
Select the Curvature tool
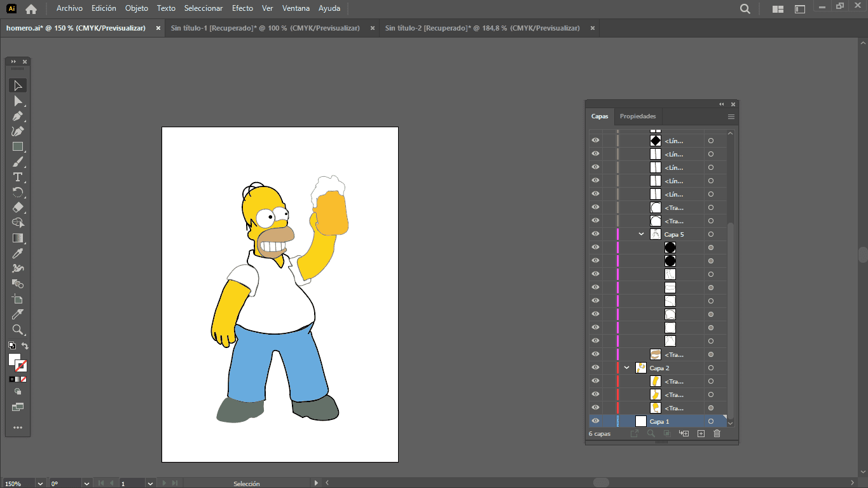click(x=18, y=132)
